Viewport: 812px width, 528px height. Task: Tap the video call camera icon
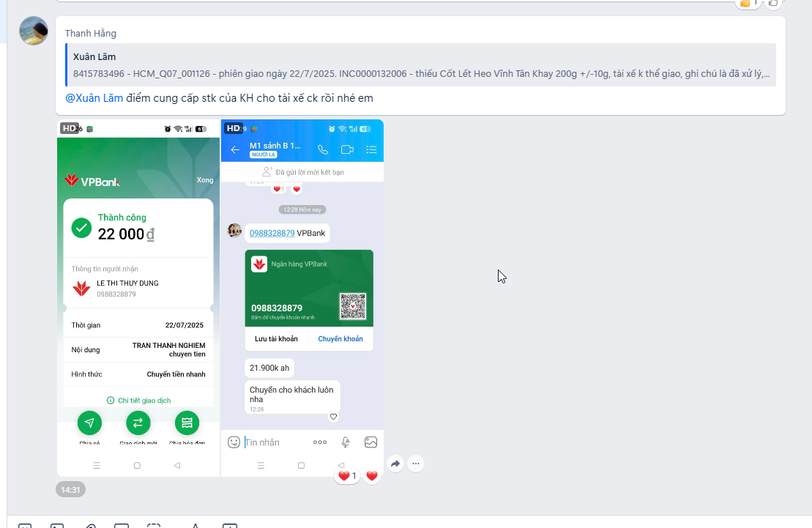coord(347,149)
